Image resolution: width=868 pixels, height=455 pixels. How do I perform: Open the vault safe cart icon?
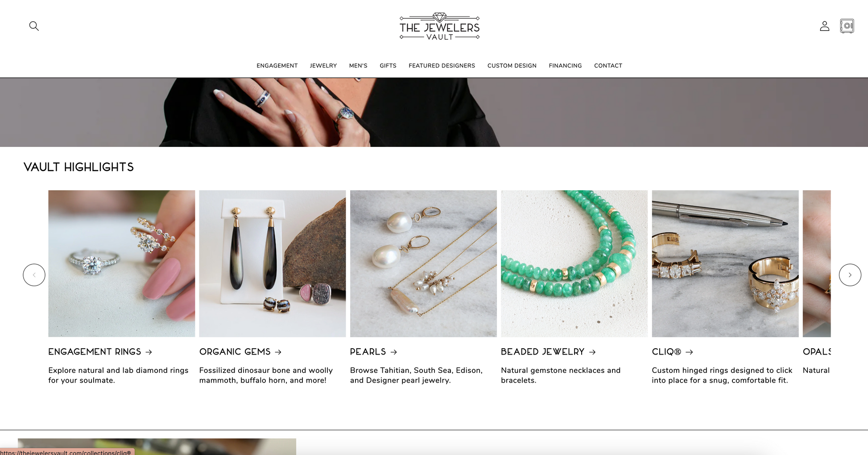(847, 26)
